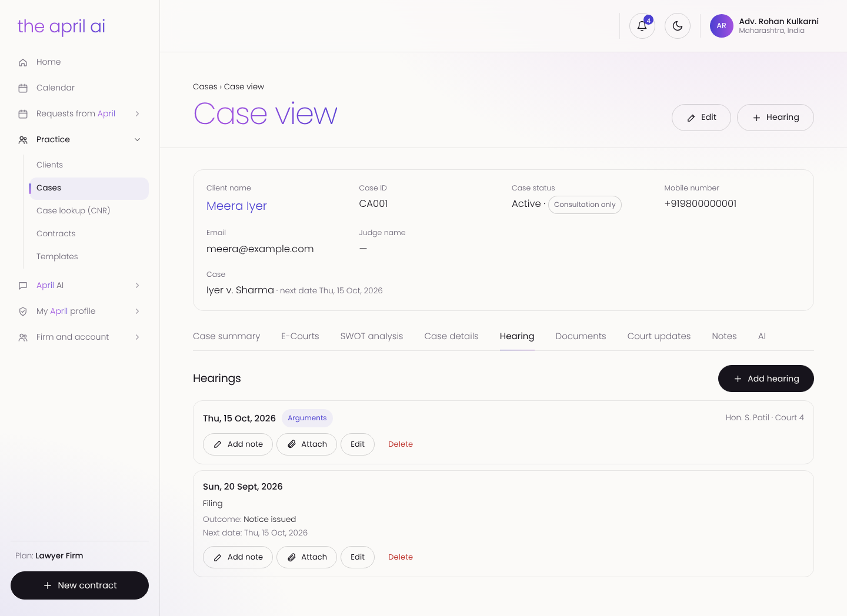Viewport: 847px width, 616px height.
Task: Attach a file to the 15 Oct hearing
Action: pos(306,444)
